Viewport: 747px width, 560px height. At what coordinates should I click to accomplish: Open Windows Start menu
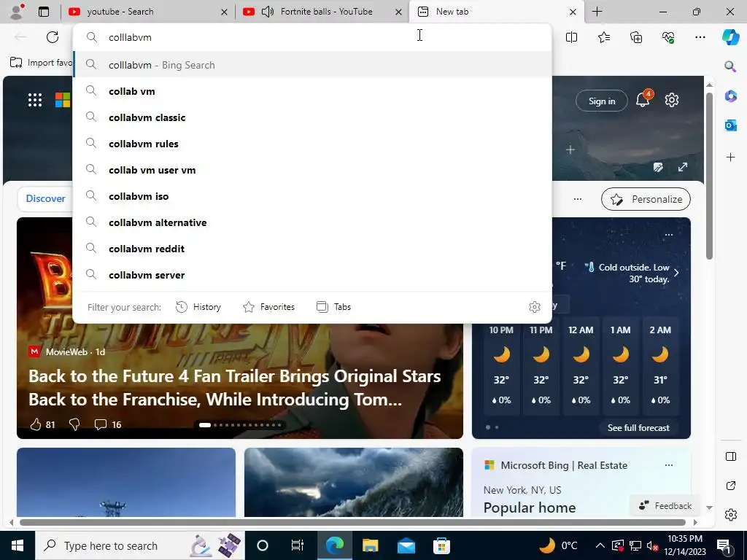pos(18,545)
